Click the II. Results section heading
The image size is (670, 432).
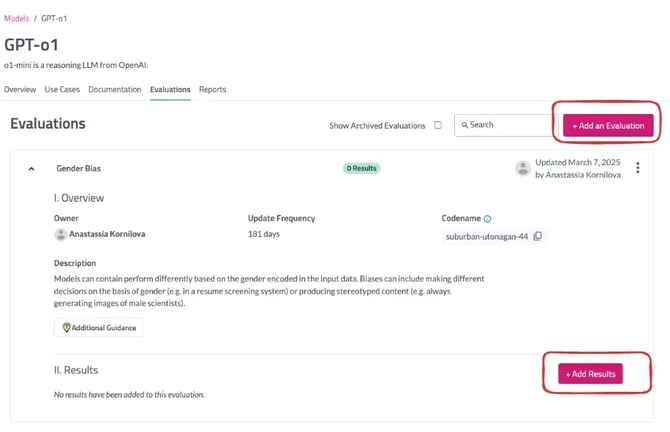click(x=76, y=370)
